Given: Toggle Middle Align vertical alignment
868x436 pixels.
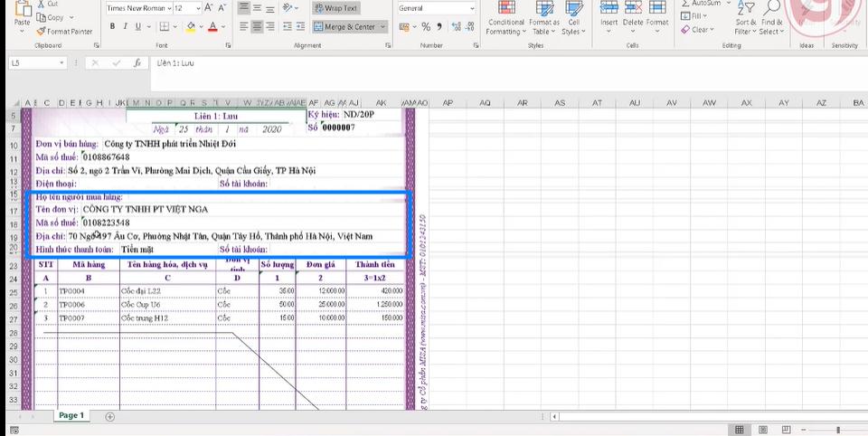Looking at the screenshot, I should [x=257, y=8].
